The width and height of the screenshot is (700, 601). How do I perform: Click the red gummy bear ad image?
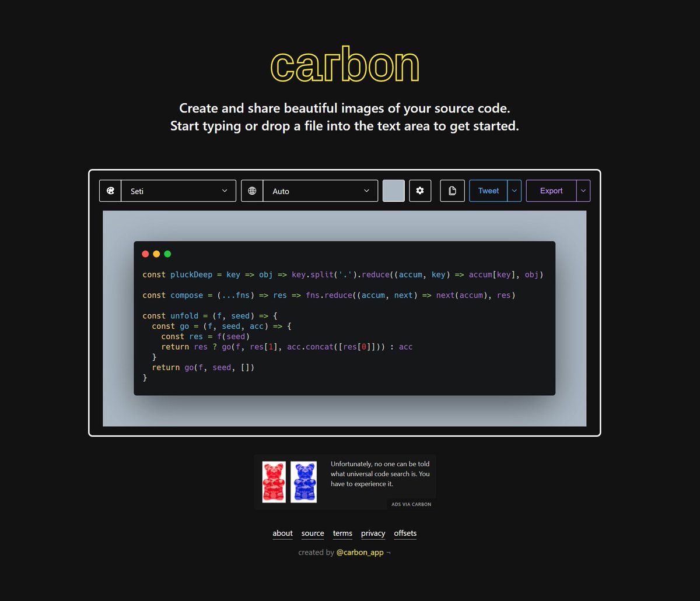pyautogui.click(x=274, y=482)
